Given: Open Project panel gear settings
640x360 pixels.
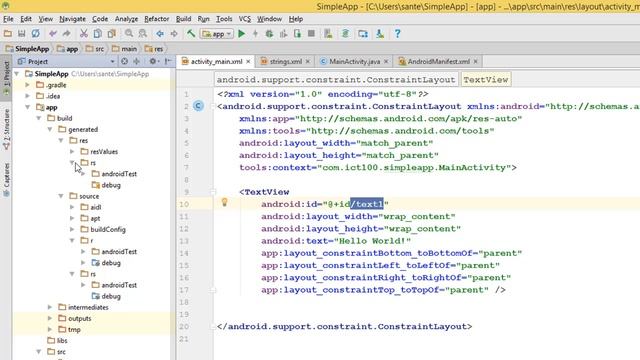Looking at the screenshot, I should pyautogui.click(x=153, y=61).
